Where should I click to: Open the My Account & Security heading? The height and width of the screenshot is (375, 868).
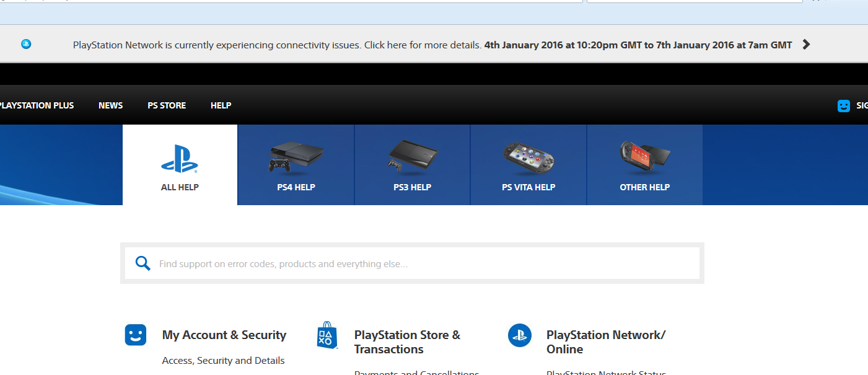pyautogui.click(x=224, y=335)
